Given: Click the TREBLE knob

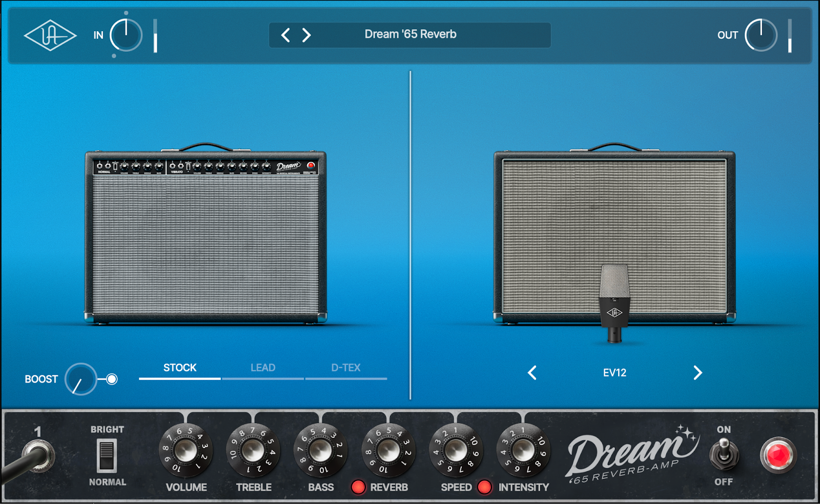Looking at the screenshot, I should pos(253,450).
